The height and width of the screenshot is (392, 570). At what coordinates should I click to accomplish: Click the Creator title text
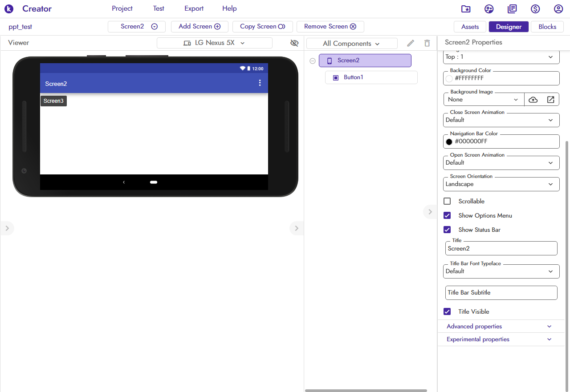37,8
